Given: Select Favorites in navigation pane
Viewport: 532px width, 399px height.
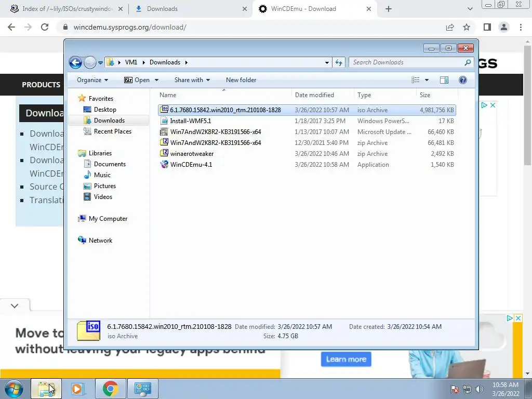Looking at the screenshot, I should click(x=101, y=98).
